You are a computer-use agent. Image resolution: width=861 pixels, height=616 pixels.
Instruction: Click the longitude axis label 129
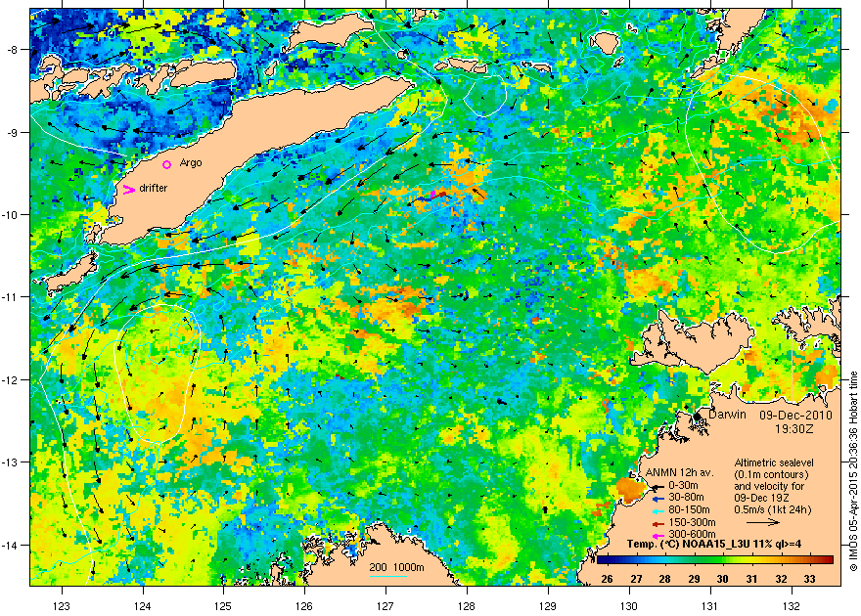pyautogui.click(x=548, y=605)
